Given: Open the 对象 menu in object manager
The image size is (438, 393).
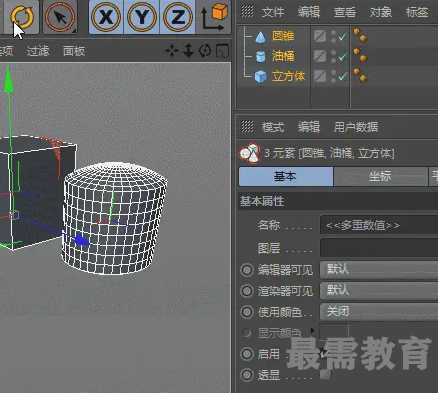Looking at the screenshot, I should [381, 12].
